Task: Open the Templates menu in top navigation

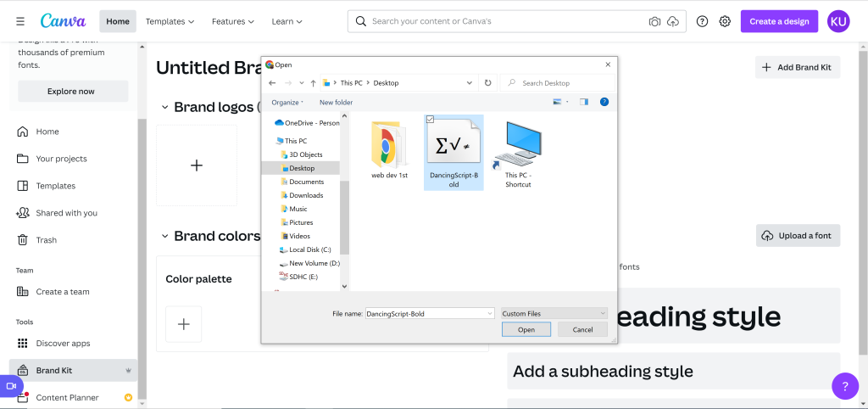Action: [170, 21]
